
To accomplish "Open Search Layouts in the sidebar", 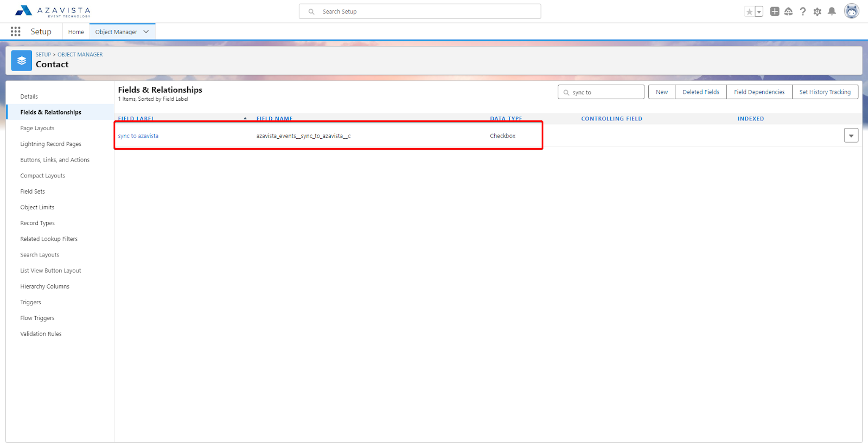I will point(40,255).
